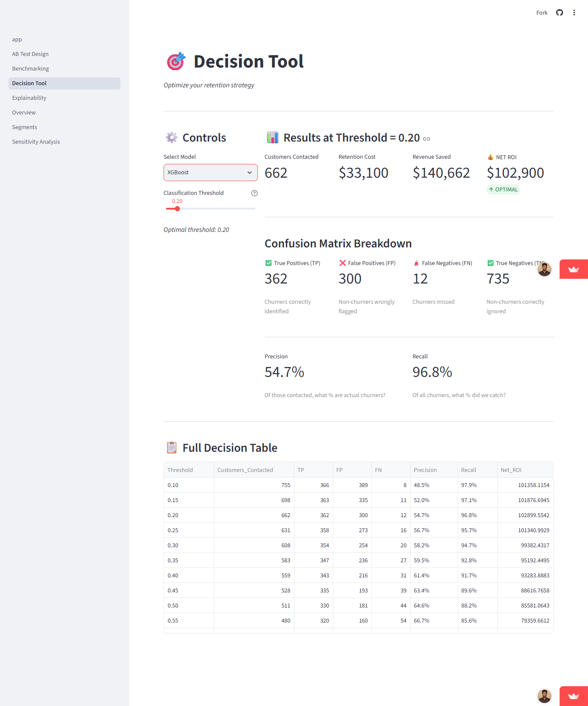Open the GitHub repository icon
Image resolution: width=588 pixels, height=706 pixels.
click(560, 12)
